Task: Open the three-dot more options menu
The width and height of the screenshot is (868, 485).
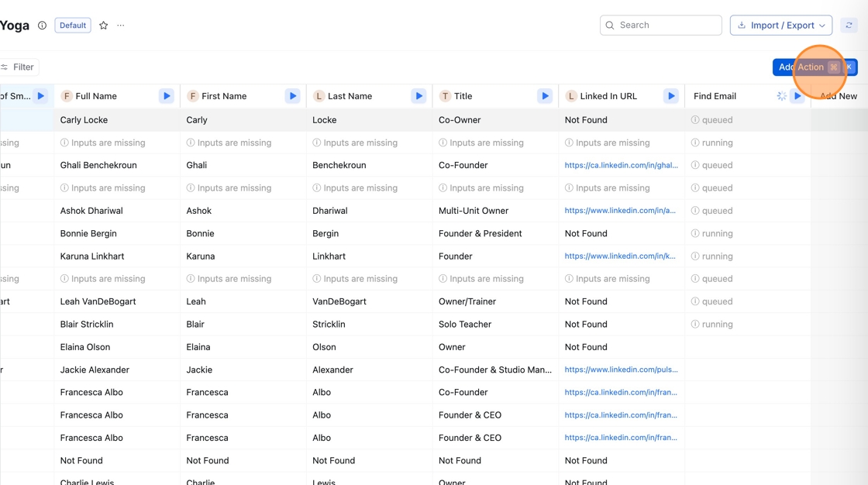Action: [121, 26]
